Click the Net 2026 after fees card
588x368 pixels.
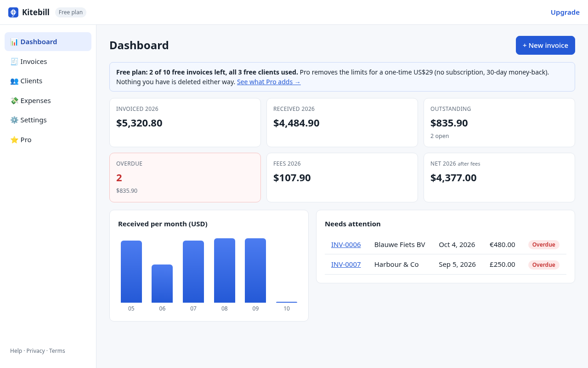point(499,178)
